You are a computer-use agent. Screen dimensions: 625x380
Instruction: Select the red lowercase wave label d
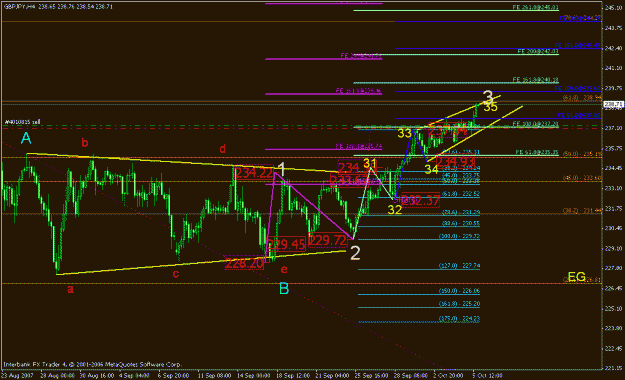[222, 149]
